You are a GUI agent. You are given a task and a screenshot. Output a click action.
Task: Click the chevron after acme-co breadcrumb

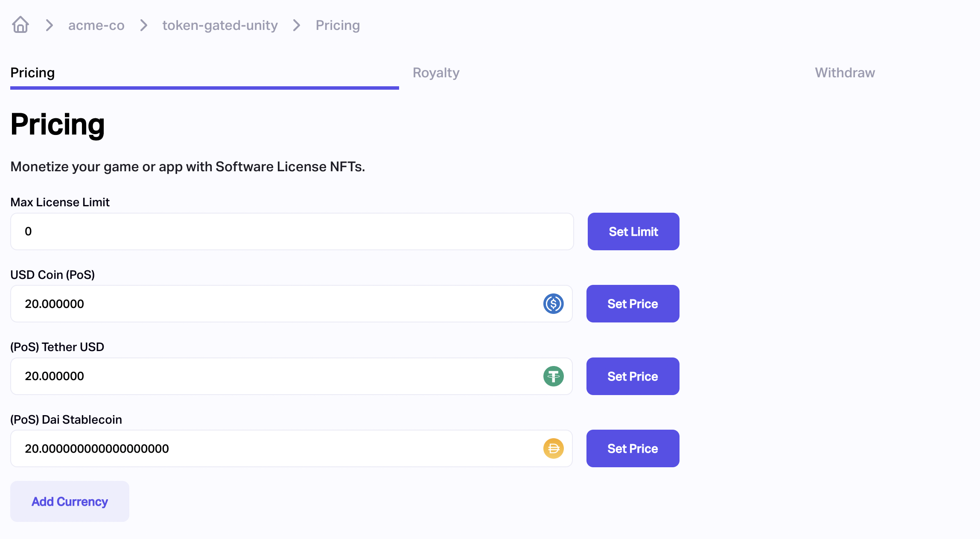144,25
